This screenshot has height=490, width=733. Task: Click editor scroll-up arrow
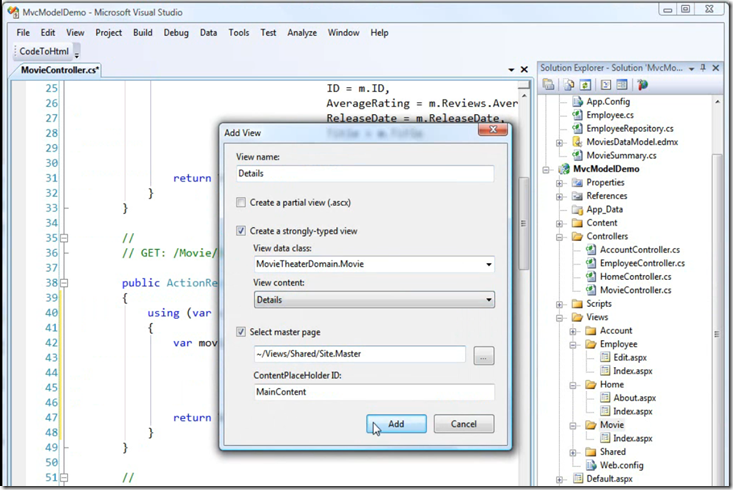click(524, 96)
